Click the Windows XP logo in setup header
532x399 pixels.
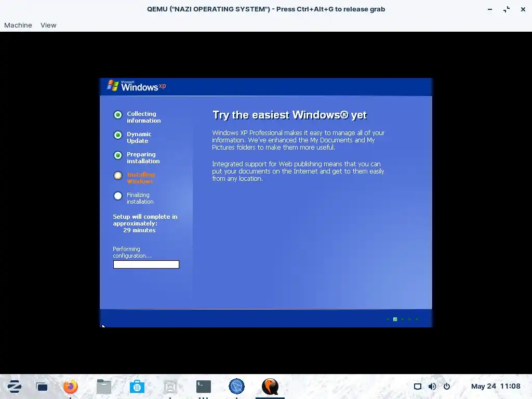pos(137,86)
